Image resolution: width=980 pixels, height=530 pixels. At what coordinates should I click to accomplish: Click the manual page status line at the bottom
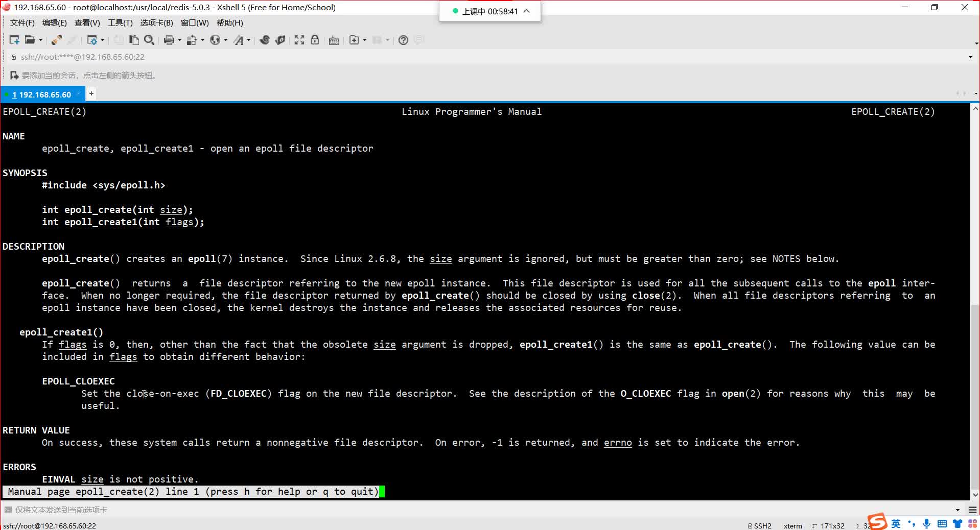193,491
